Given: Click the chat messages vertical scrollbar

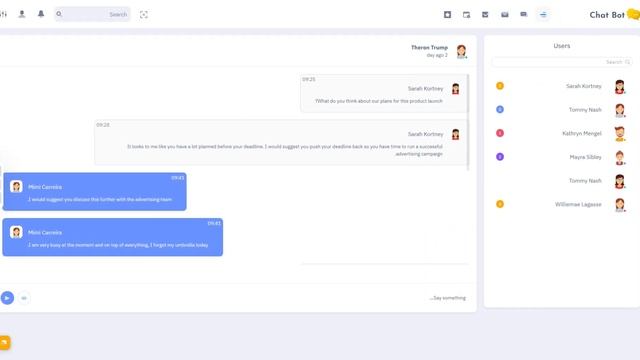Looking at the screenshot, I should point(468,122).
